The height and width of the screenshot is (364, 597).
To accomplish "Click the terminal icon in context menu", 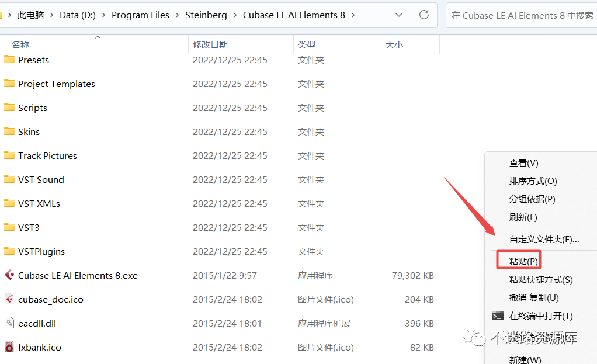I will (497, 316).
